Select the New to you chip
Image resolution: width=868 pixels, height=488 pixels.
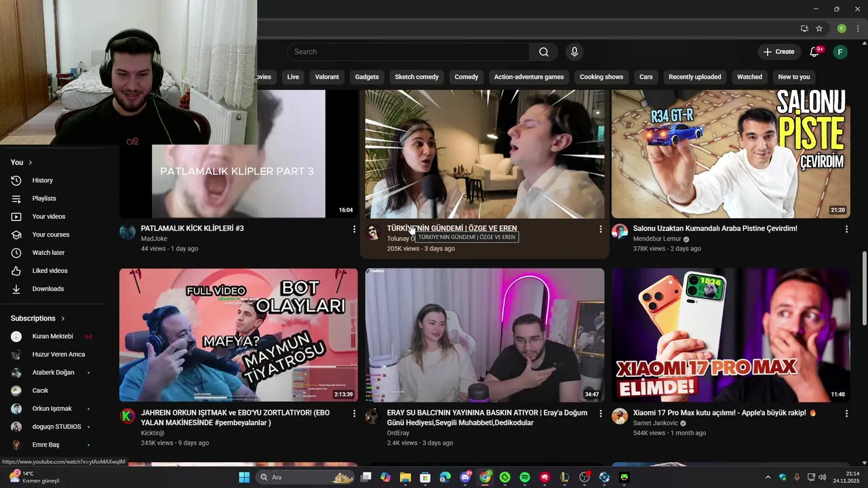pyautogui.click(x=794, y=77)
